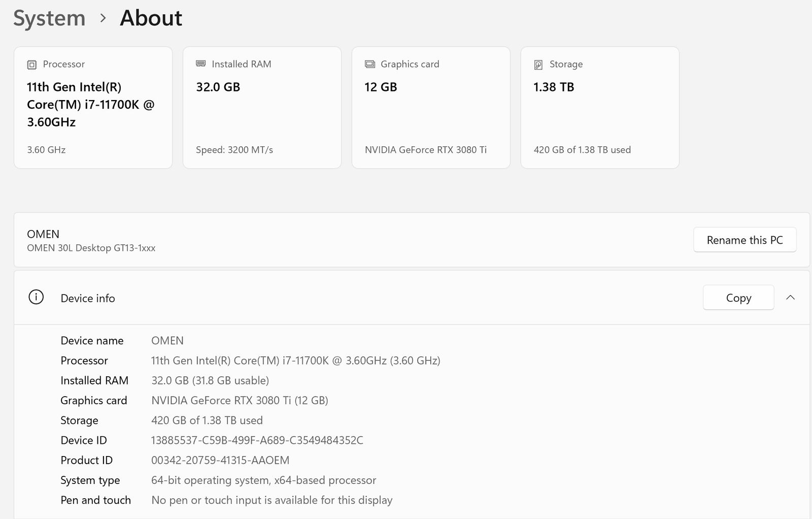Copy the device info using the Copy button

coord(738,298)
